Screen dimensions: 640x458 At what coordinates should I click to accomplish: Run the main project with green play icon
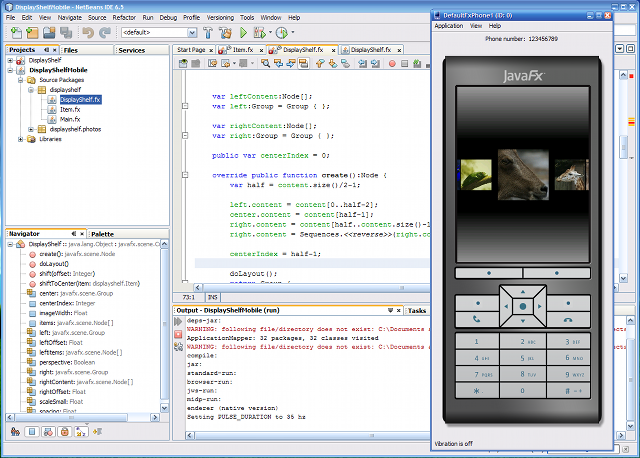pyautogui.click(x=243, y=32)
